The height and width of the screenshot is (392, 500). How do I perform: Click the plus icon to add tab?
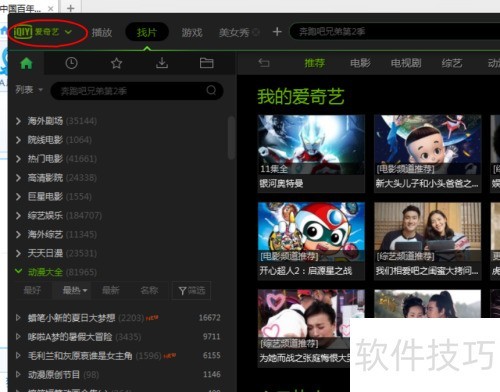click(277, 32)
